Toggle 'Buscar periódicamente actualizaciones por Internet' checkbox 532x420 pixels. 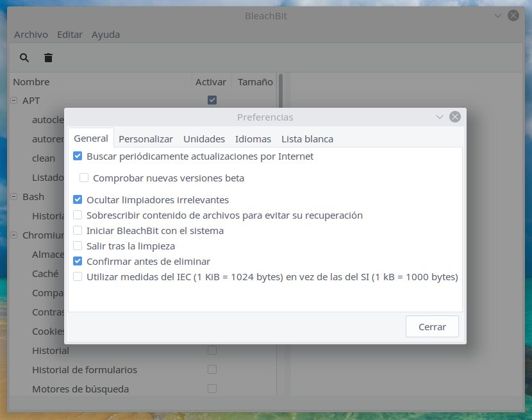78,156
